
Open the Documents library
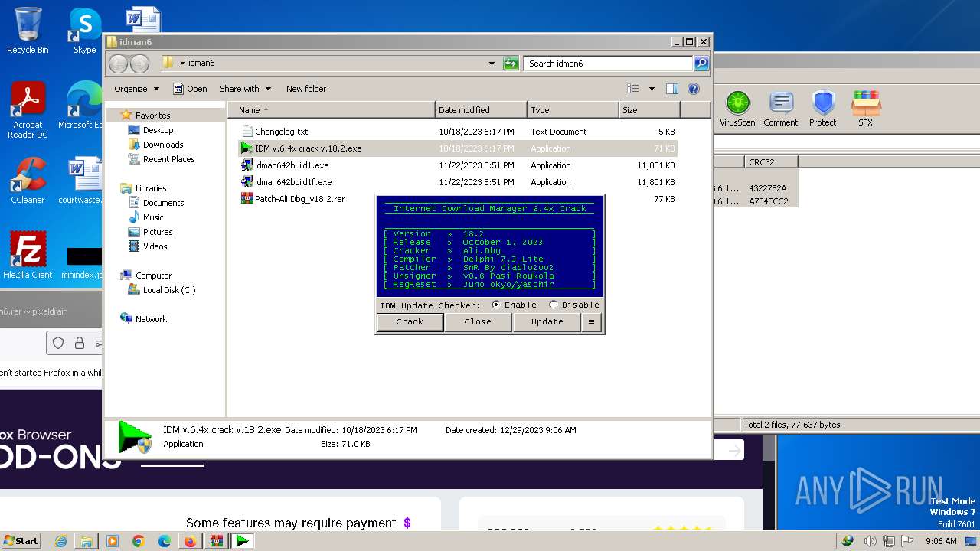(163, 203)
